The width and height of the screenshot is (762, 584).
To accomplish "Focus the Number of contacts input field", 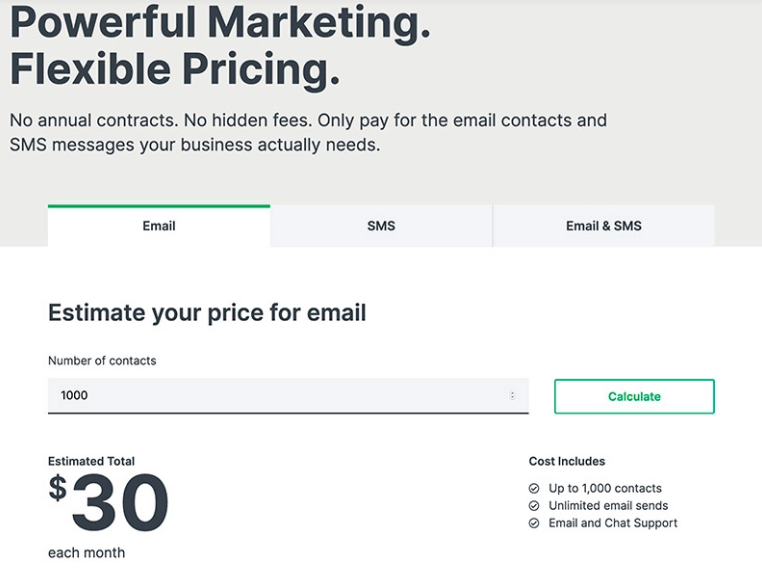I will [x=280, y=396].
